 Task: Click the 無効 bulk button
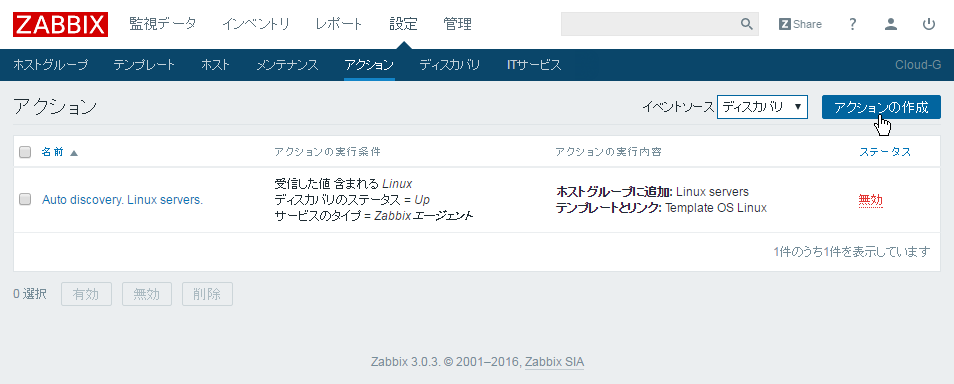pos(147,294)
